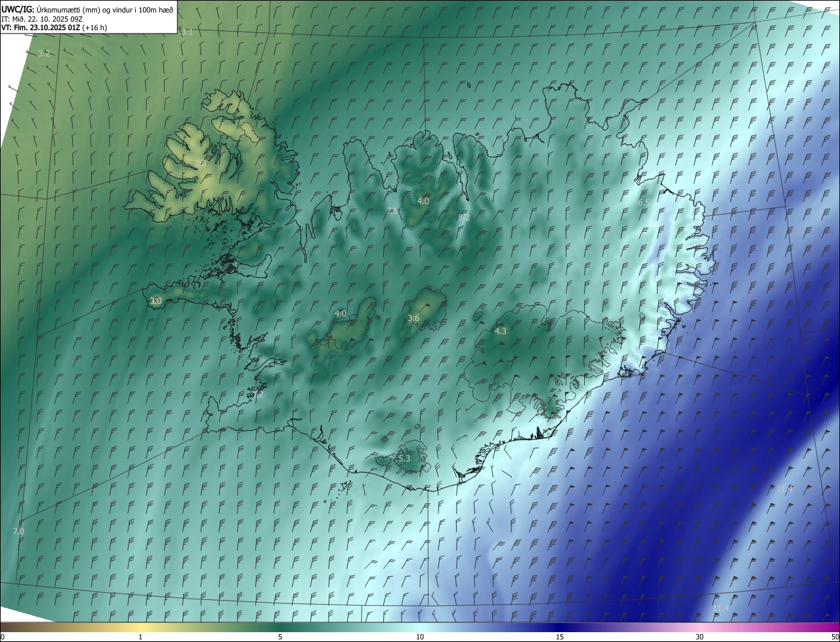Select the 'IT: Mið. 22. 10. 2025 09Z' line
This screenshot has width=840, height=642.
tap(43, 19)
